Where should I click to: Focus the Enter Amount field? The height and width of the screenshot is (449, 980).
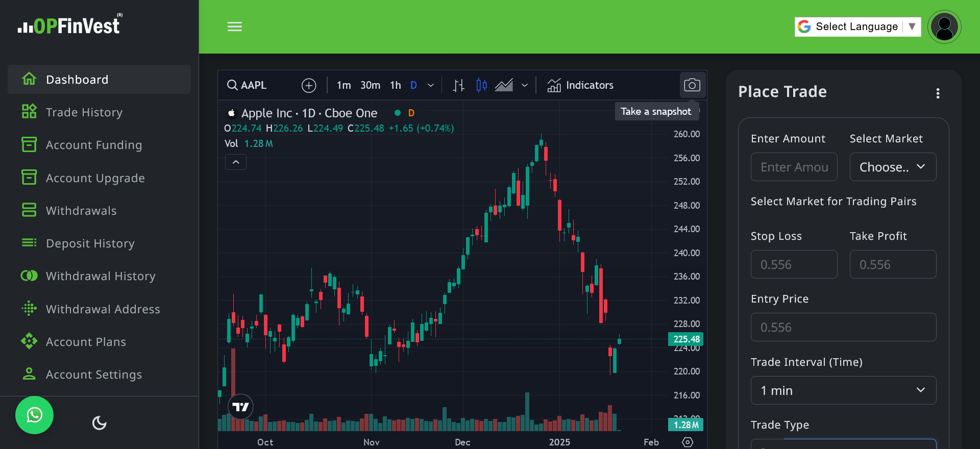(x=794, y=167)
